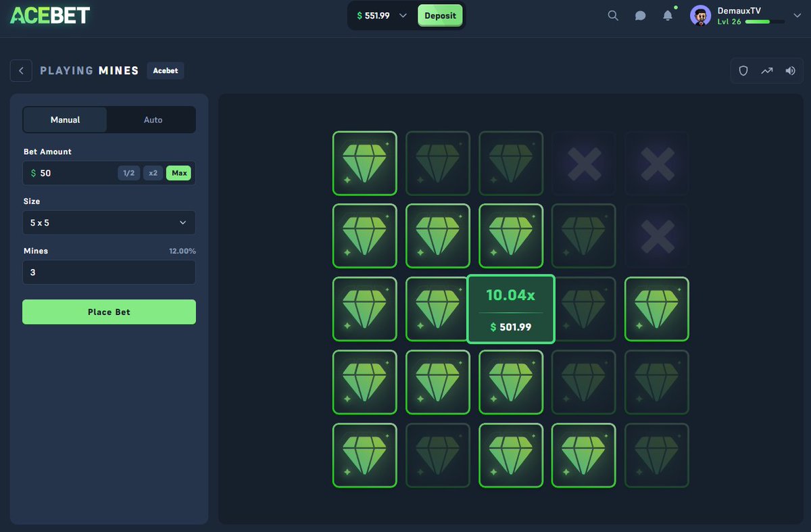
Task: Click the DemauxTV profile avatar
Action: click(x=700, y=16)
